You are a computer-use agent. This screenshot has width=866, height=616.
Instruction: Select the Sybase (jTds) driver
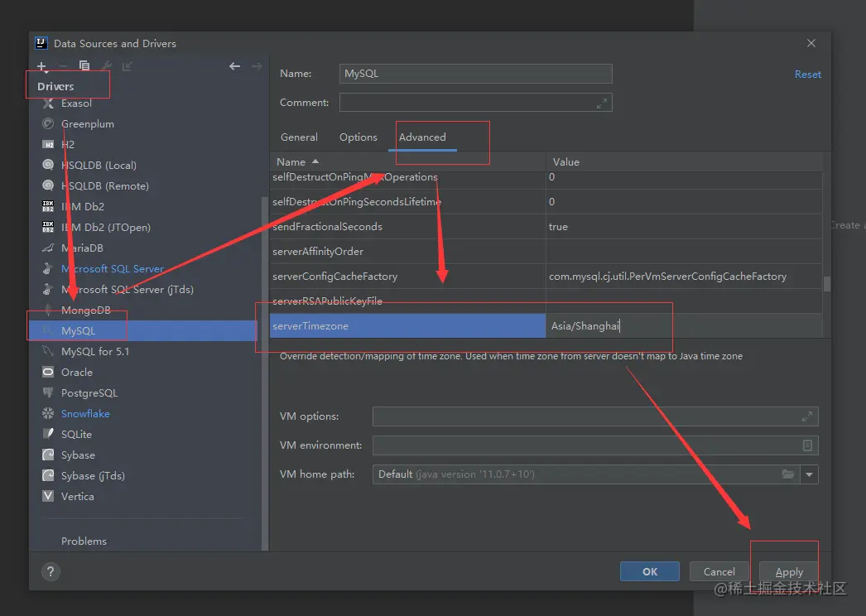(x=93, y=476)
